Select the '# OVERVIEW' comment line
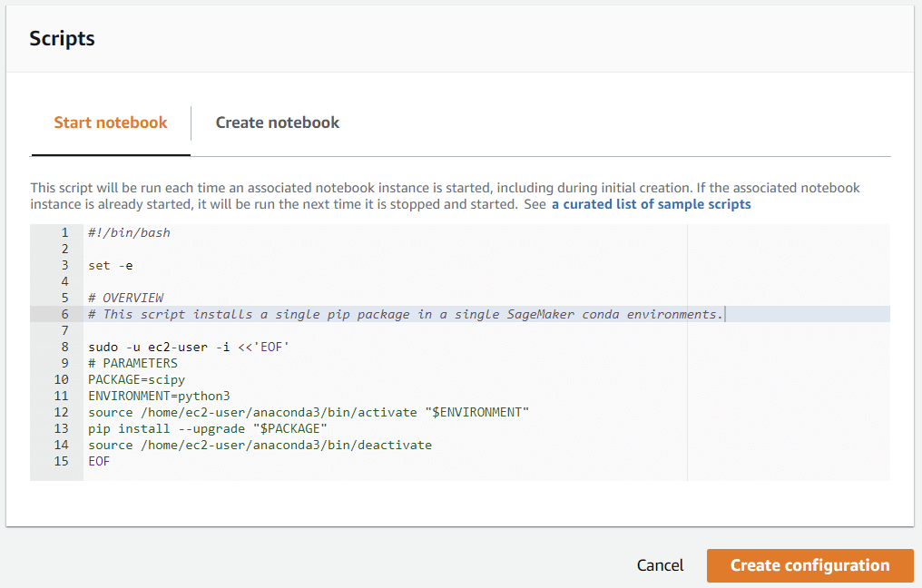 (x=125, y=298)
